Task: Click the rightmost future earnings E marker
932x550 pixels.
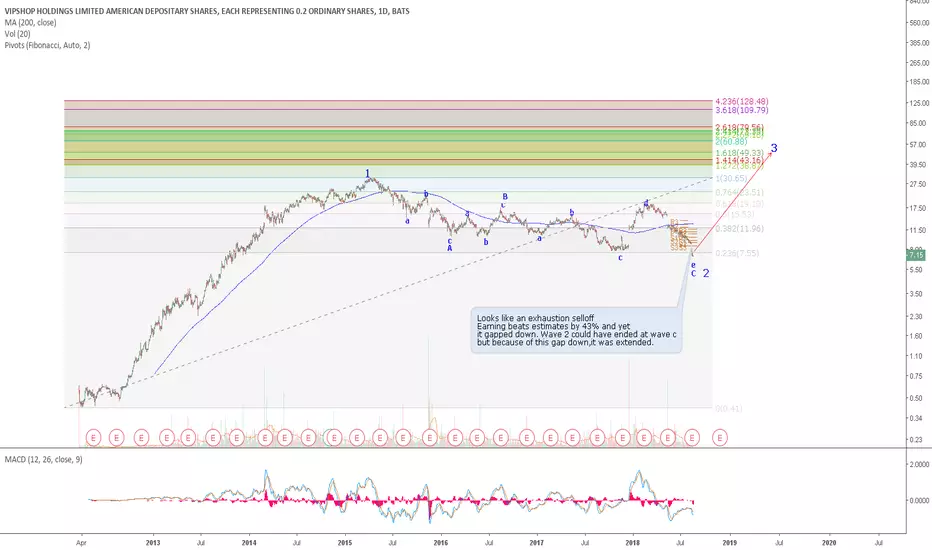Action: (720, 438)
